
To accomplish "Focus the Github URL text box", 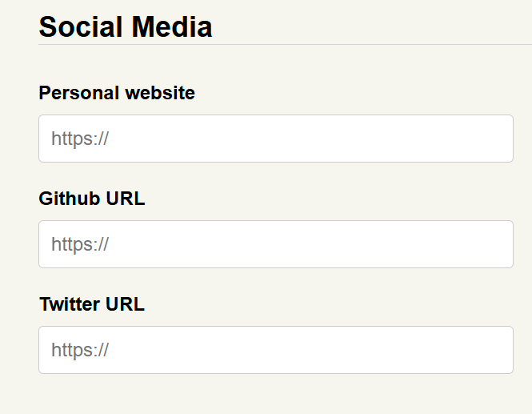I will tap(275, 244).
